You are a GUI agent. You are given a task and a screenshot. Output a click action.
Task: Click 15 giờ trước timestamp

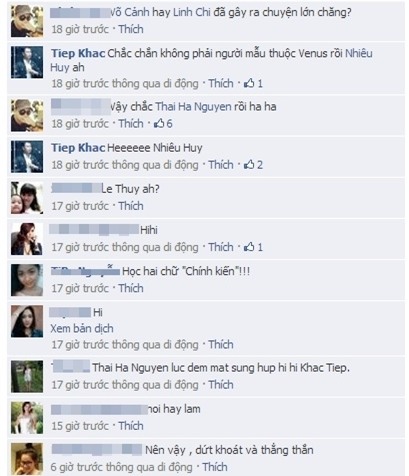[80, 426]
